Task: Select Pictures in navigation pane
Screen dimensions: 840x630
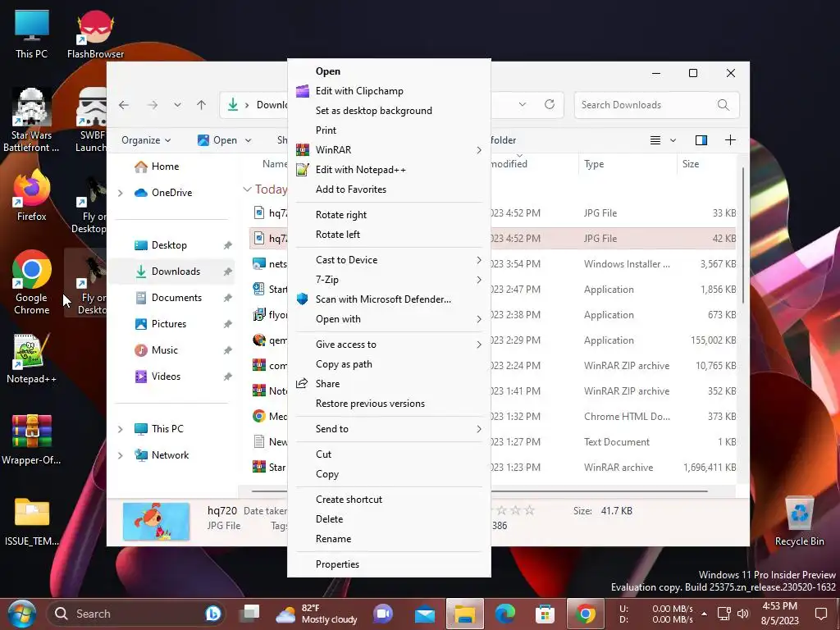Action: coord(169,324)
